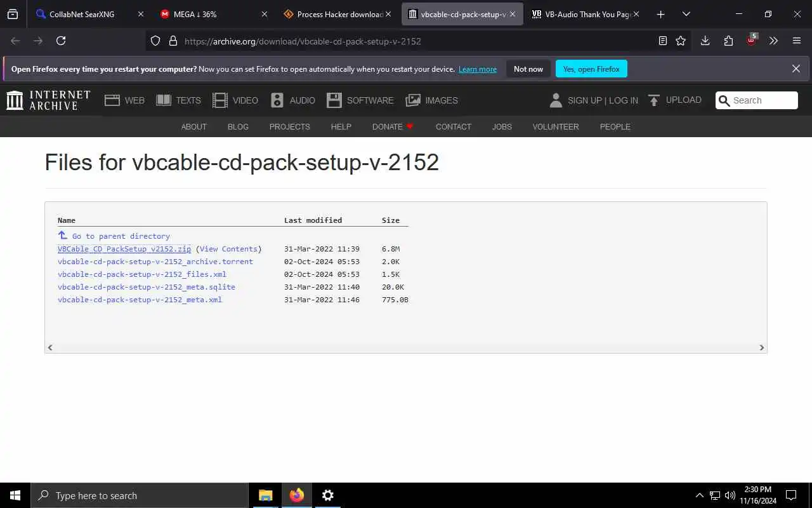The width and height of the screenshot is (812, 508).
Task: Open tracking protection shield icon
Action: [x=155, y=41]
